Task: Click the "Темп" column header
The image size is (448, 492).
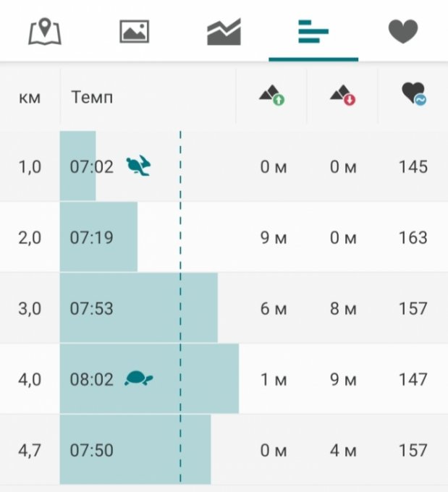Action: pos(92,96)
